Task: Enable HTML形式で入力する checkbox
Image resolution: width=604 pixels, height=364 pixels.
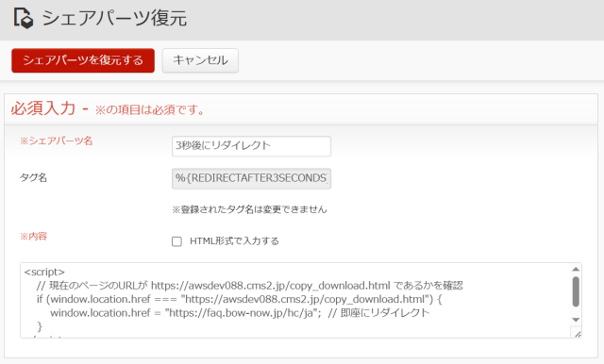Action: pyautogui.click(x=176, y=241)
